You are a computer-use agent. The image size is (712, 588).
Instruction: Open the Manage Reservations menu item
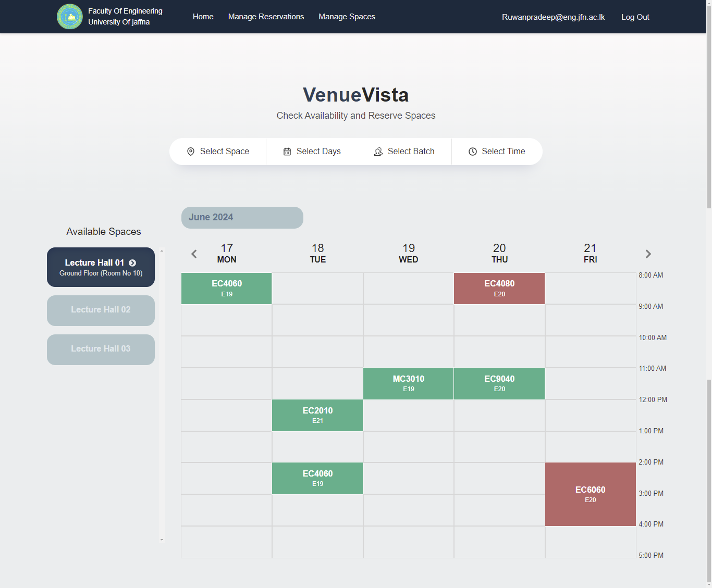click(266, 17)
